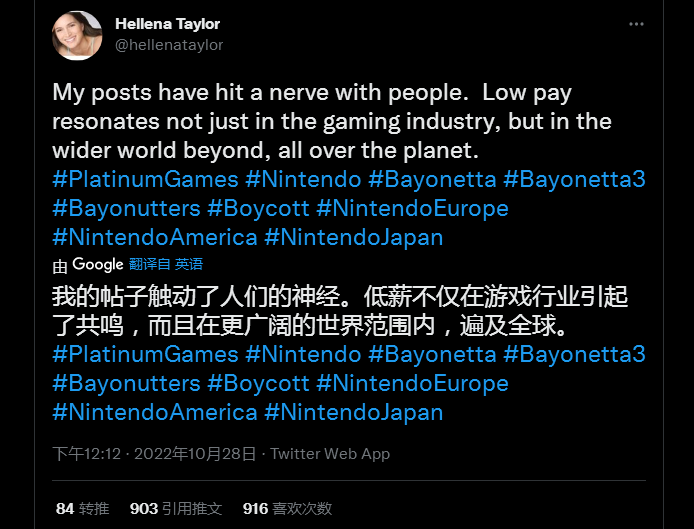
Task: Open #NintendoAmerica hashtag below the Chinese translation
Action: pos(155,412)
